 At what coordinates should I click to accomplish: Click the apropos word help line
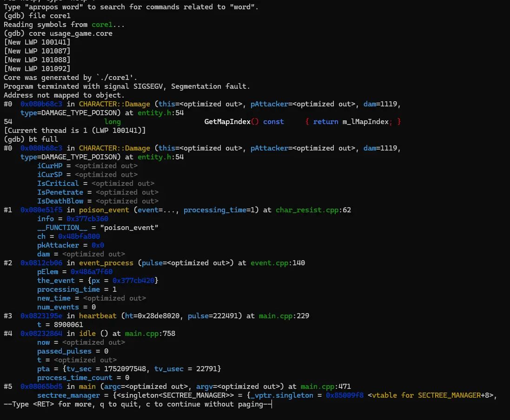click(x=131, y=7)
